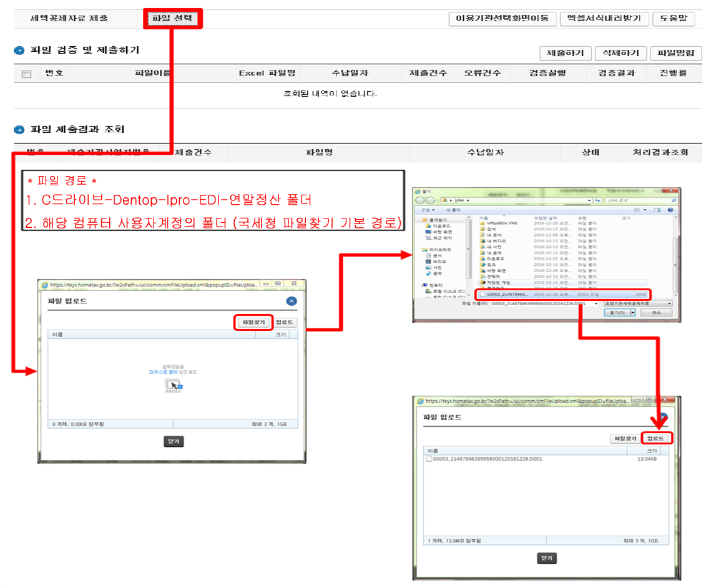Click the change view icon in 열기 dialog

pos(637,210)
